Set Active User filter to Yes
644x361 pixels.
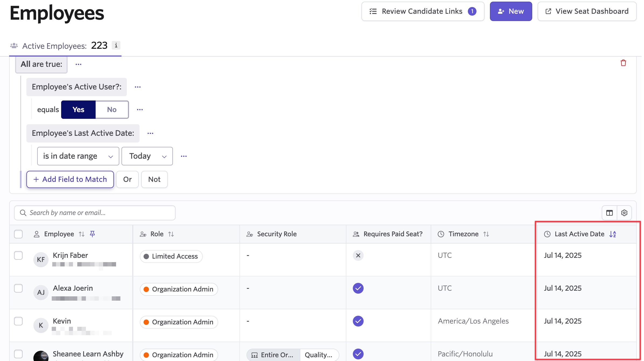coord(78,110)
